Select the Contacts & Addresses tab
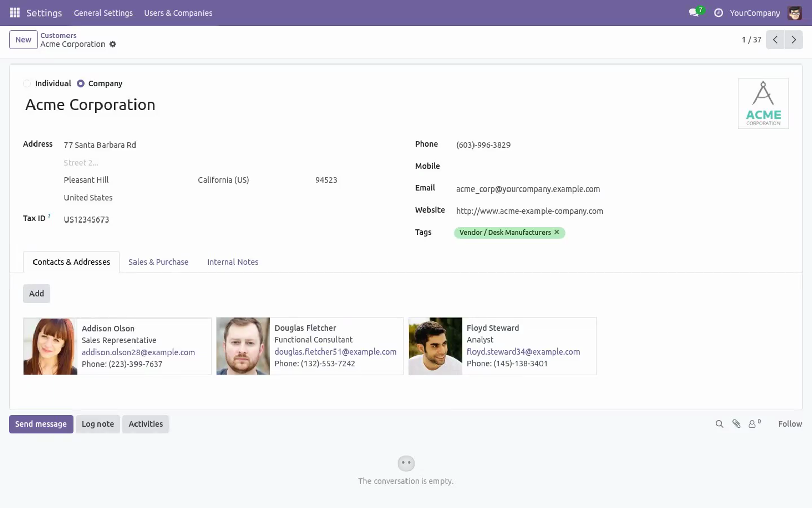 [x=71, y=262]
